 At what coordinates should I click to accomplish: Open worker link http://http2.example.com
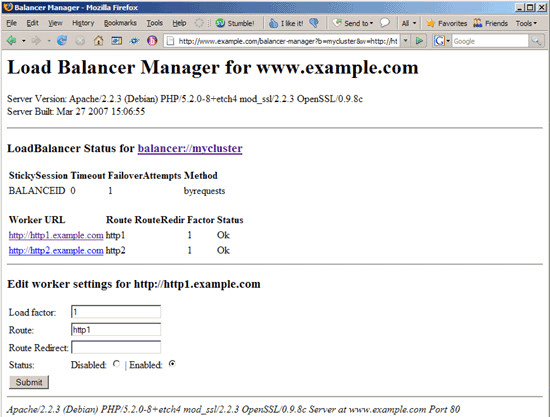click(x=56, y=250)
